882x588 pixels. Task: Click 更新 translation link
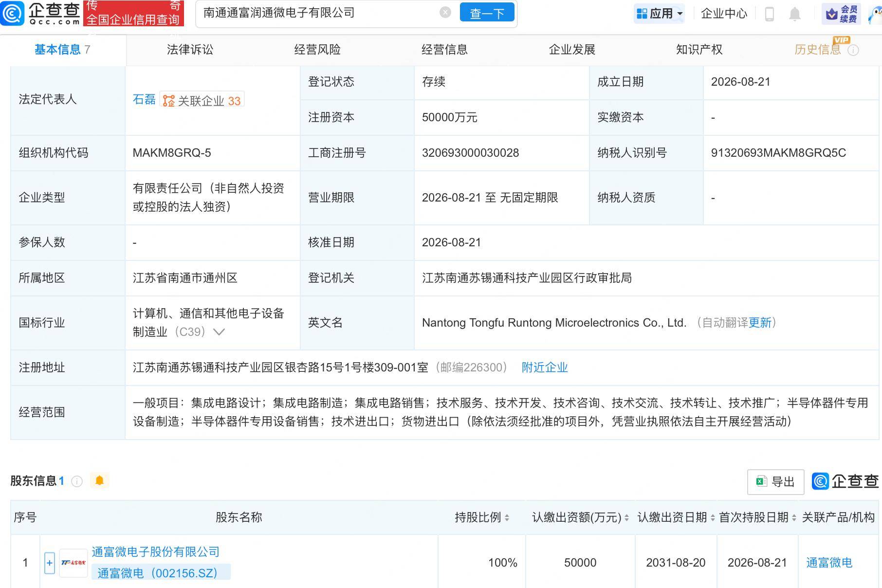coord(760,323)
